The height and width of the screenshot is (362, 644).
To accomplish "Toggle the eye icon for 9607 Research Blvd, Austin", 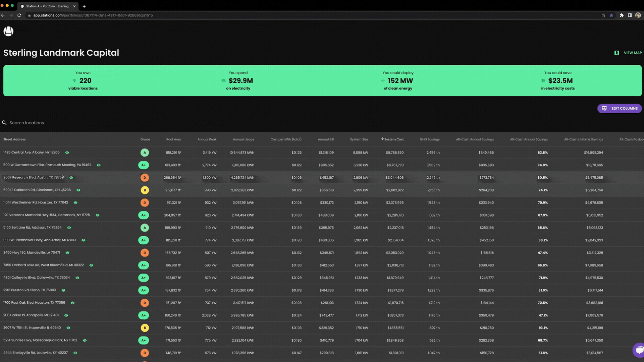I will click(71, 178).
